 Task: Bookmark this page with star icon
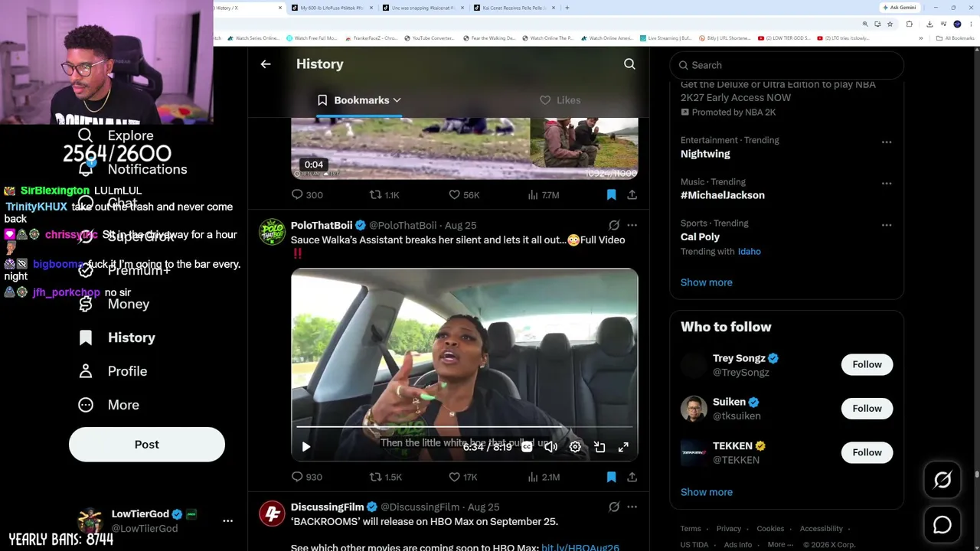890,24
